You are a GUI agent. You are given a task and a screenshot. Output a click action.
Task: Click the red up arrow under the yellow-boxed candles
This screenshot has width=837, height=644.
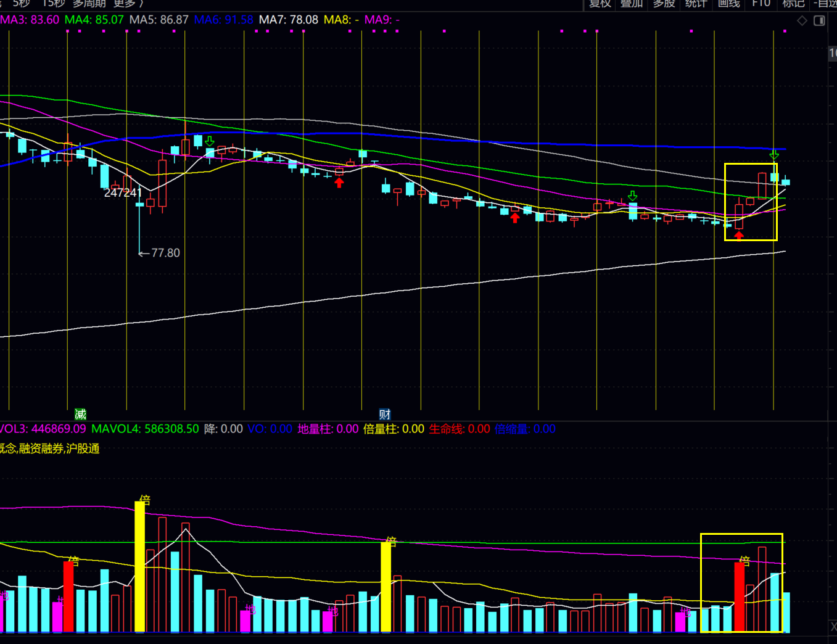pos(739,235)
